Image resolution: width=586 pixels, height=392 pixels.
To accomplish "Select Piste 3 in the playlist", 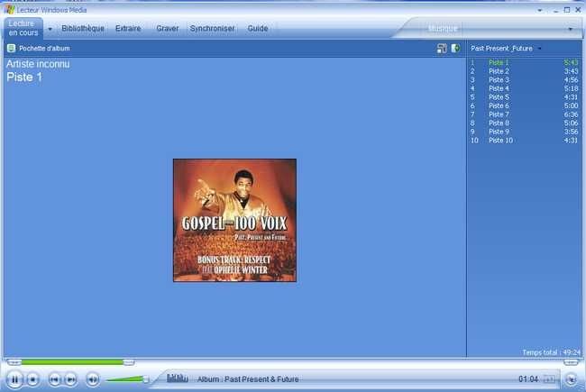I will pos(525,79).
